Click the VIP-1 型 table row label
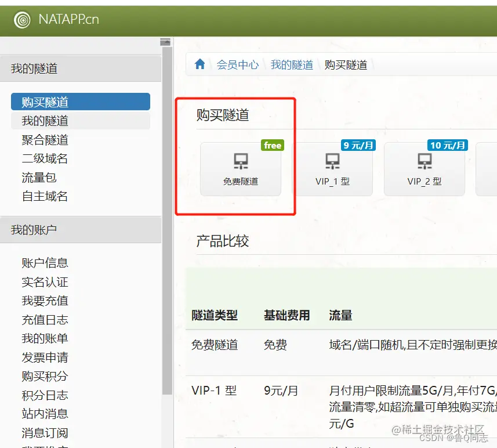 point(214,391)
